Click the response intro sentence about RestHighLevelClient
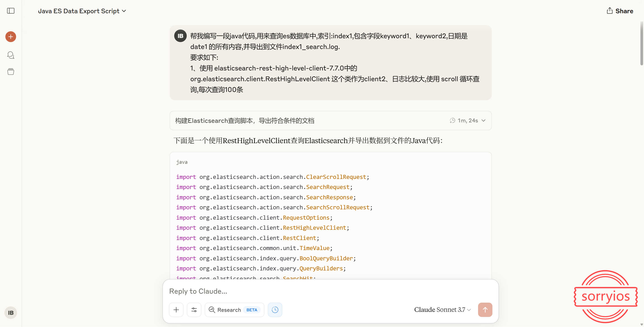Screen dimensions: 644x327 [x=308, y=140]
